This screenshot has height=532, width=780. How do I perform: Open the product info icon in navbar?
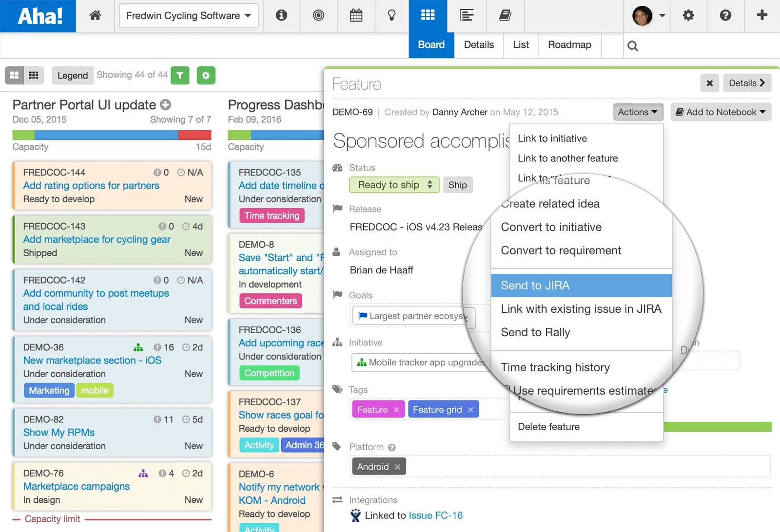pyautogui.click(x=281, y=16)
